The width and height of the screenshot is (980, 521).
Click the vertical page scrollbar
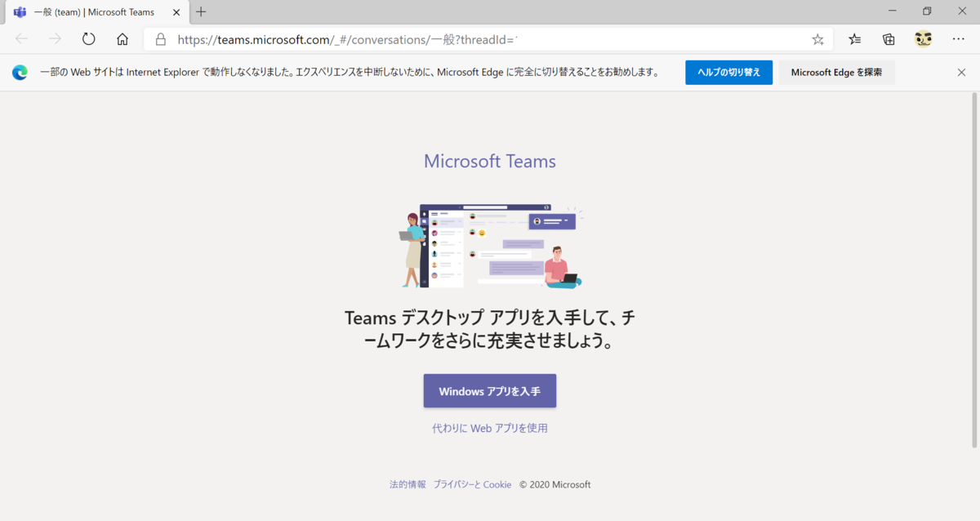[974, 269]
